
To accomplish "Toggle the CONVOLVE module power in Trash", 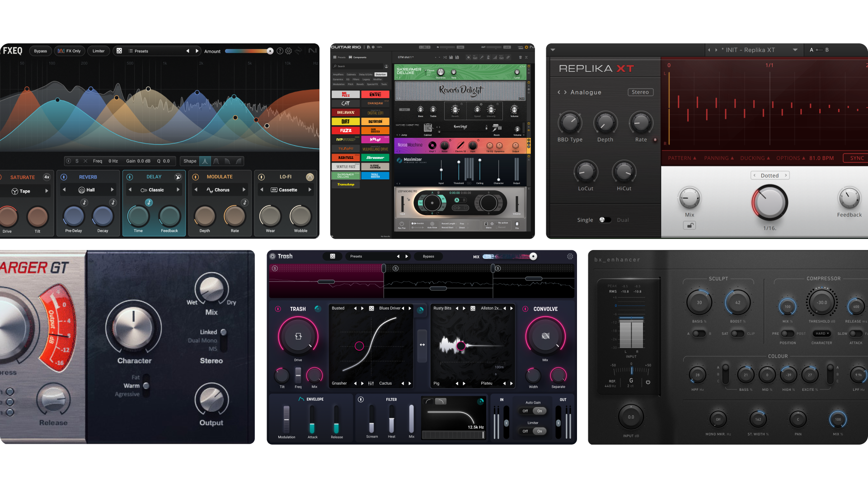I will [525, 309].
